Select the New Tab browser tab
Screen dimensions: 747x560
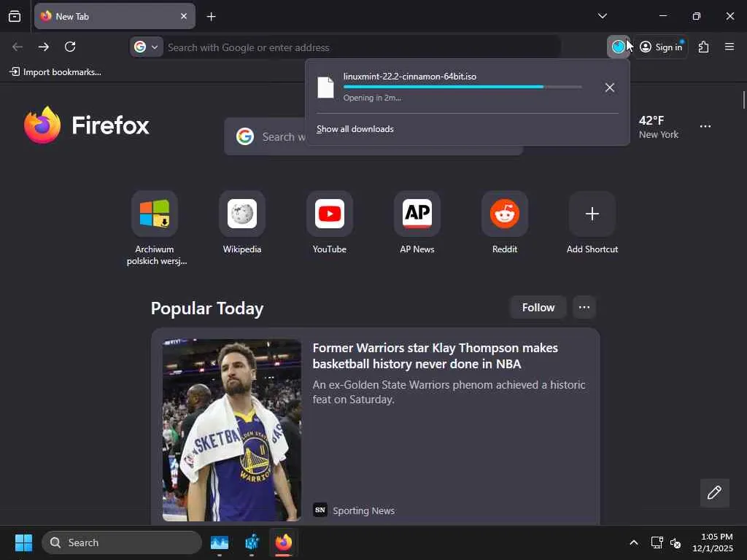[x=115, y=16]
